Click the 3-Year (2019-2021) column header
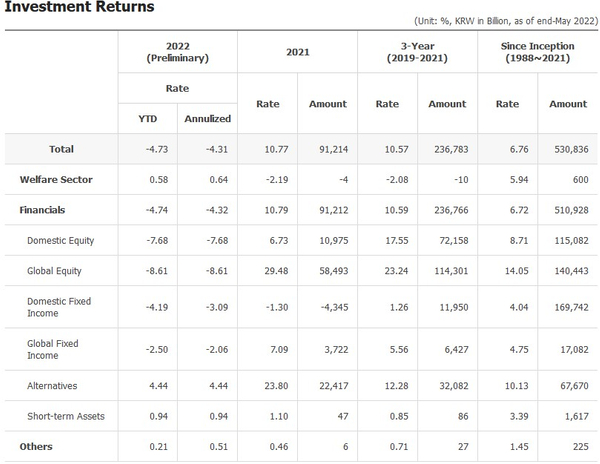 point(418,52)
